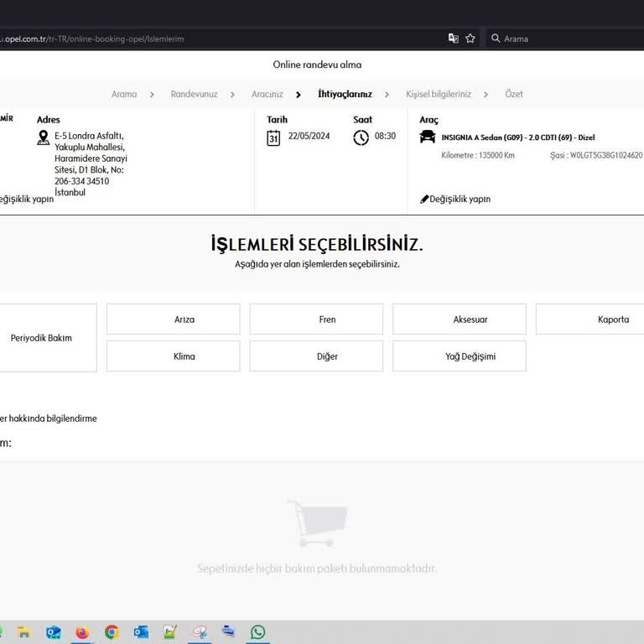Click the clock icon beside 08:30
Screen dimensions: 644x644
[x=361, y=138]
